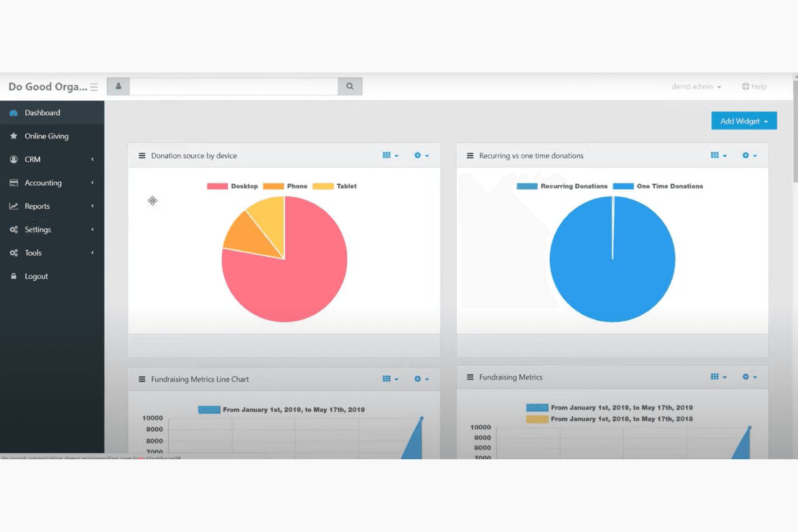Go to Online Giving in the sidebar
Screen dimensions: 798x532
pos(52,136)
